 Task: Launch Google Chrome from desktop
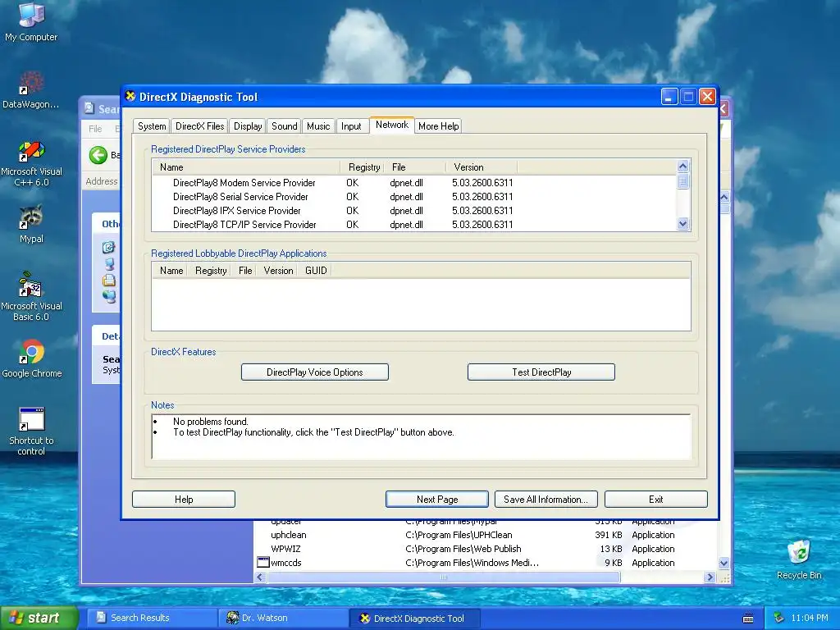click(31, 358)
